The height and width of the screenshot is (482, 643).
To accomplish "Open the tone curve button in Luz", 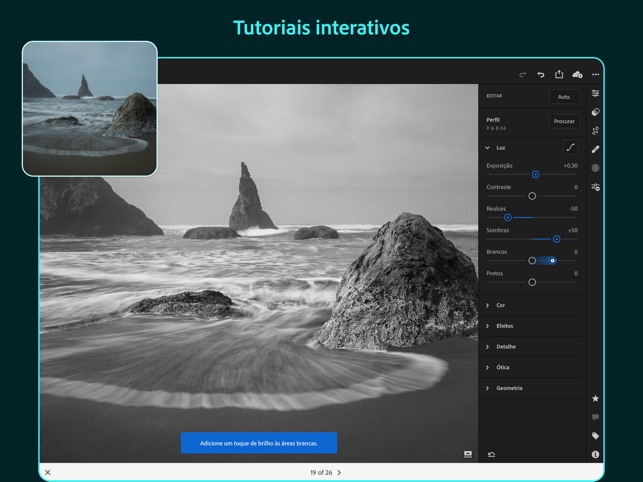I will [570, 147].
